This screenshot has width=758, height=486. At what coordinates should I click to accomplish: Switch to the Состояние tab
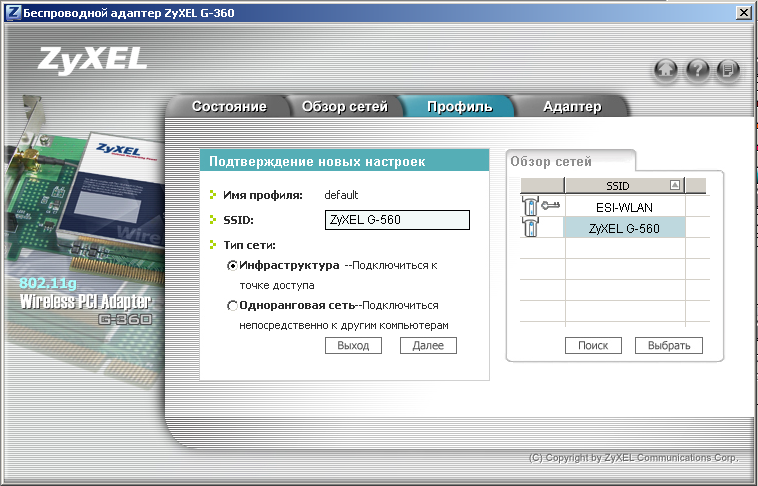point(229,106)
